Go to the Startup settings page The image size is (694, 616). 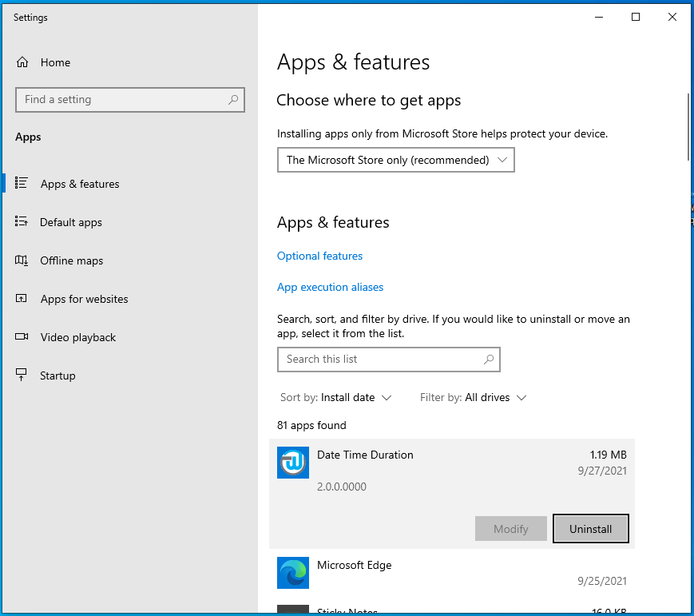[58, 376]
